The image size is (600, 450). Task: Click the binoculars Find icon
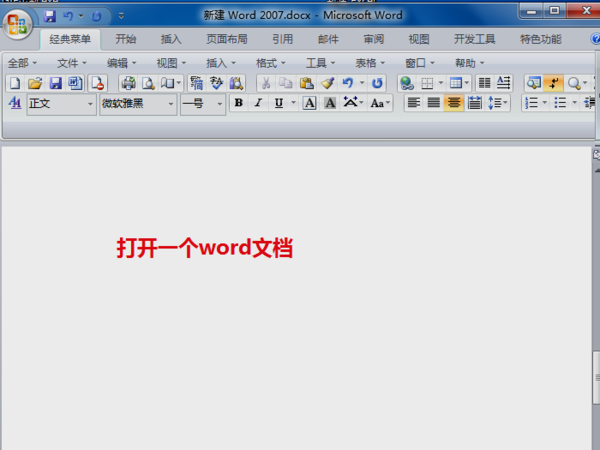(236, 83)
